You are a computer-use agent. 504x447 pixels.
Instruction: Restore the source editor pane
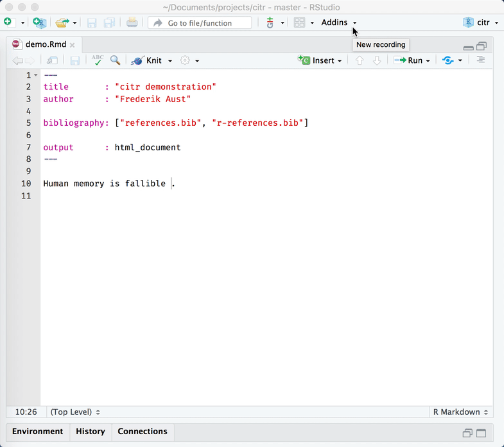(482, 46)
